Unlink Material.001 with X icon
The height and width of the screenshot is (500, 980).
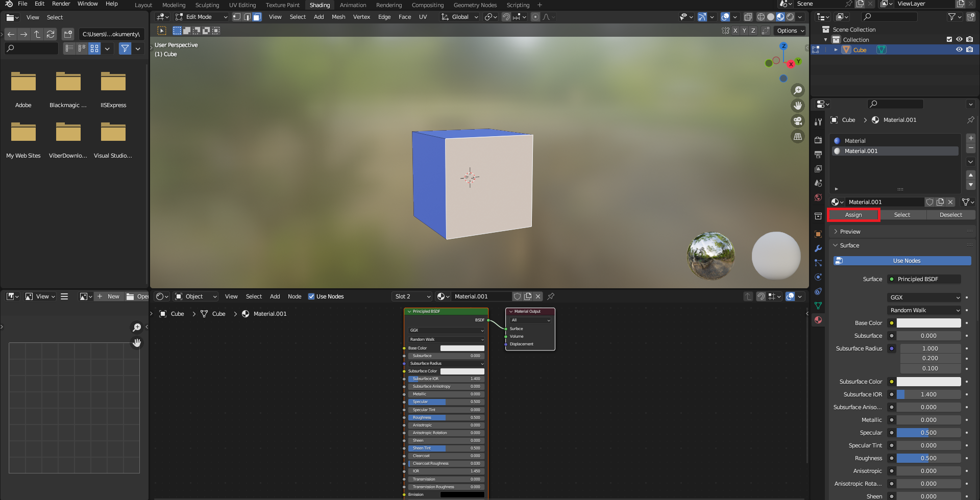[950, 202]
